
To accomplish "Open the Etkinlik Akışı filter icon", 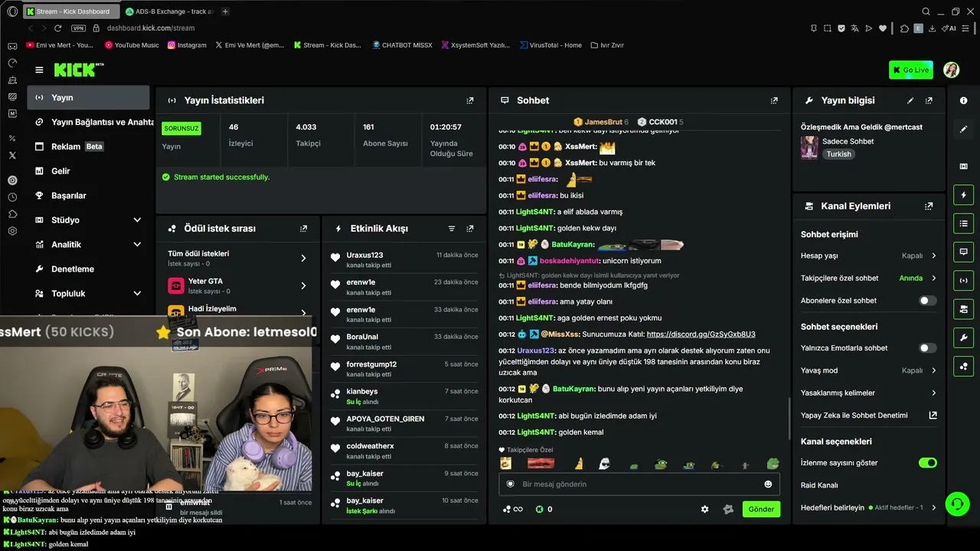I will pyautogui.click(x=452, y=228).
